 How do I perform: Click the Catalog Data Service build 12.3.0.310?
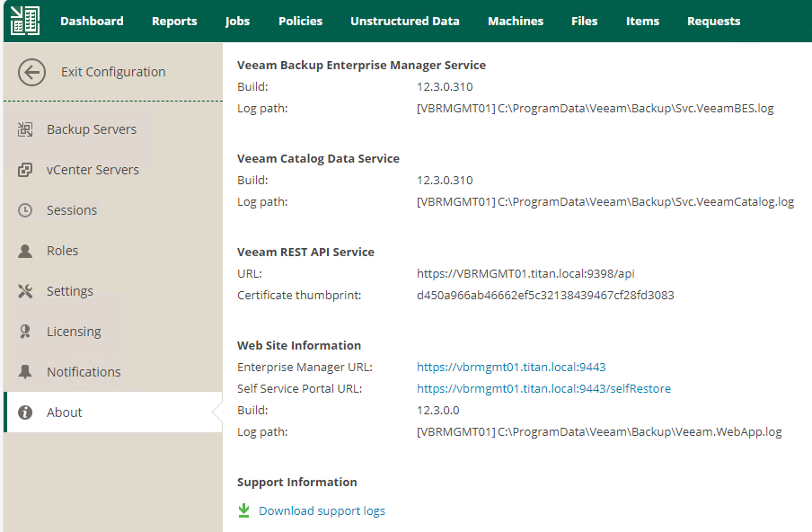coord(445,181)
